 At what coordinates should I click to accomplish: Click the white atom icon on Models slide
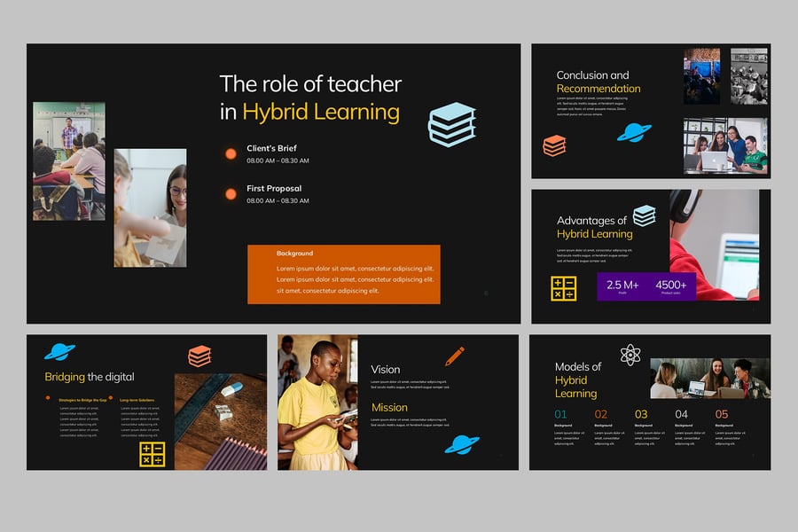click(x=630, y=356)
